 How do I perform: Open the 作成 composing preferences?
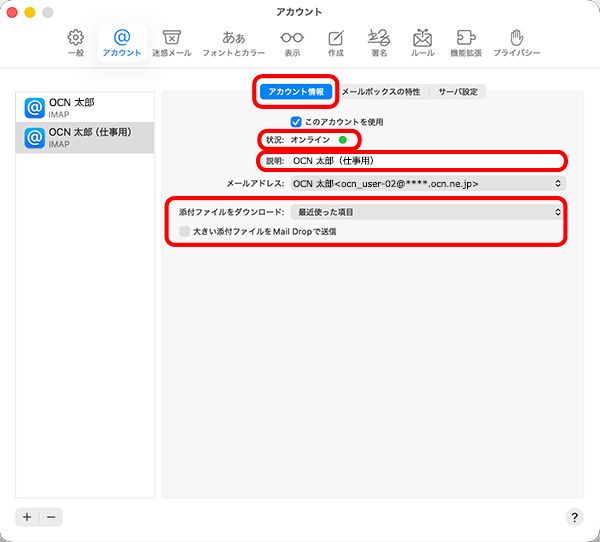pos(335,42)
